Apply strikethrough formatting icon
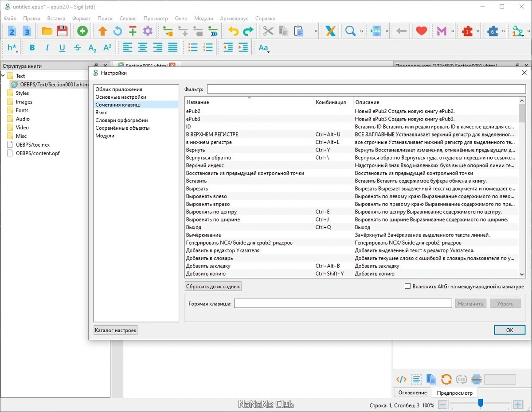 [77, 48]
